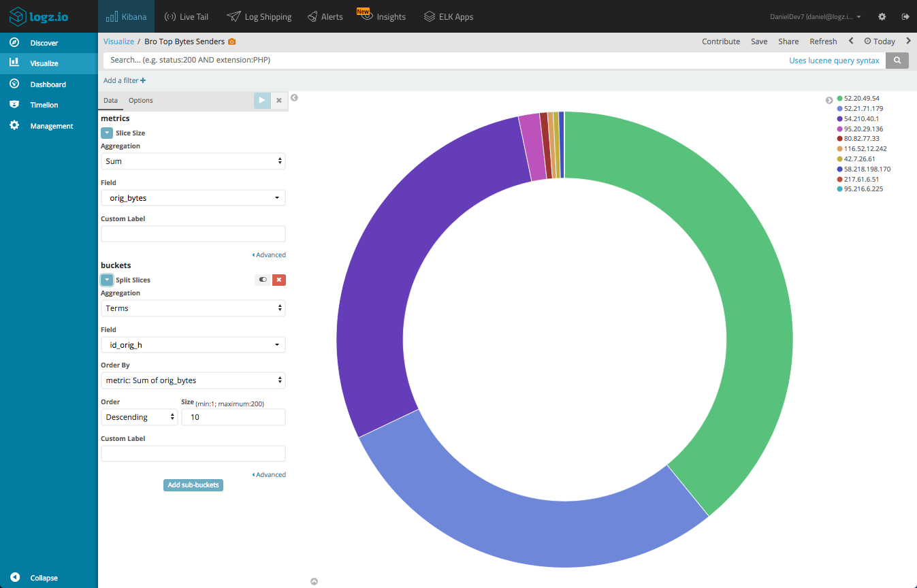Screen dimensions: 917x588
Task: Share the visualization
Action: pos(788,42)
